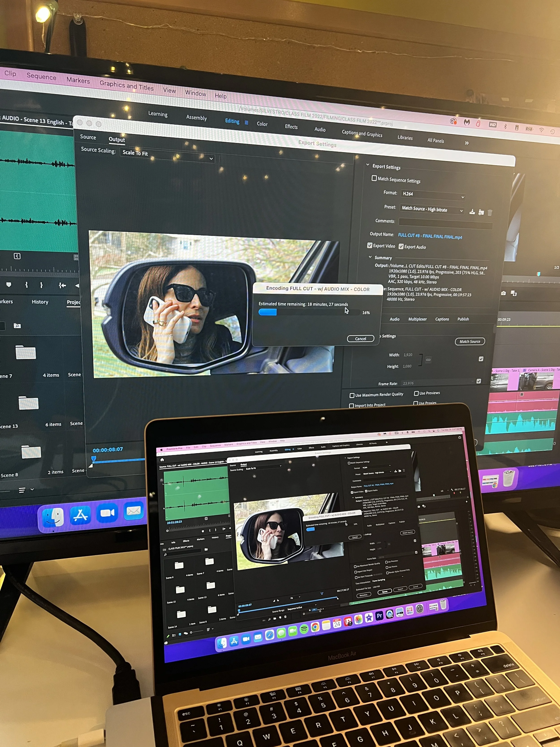Open Premiere Pro from the laptop dock
This screenshot has width=560, height=747.
click(x=379, y=616)
